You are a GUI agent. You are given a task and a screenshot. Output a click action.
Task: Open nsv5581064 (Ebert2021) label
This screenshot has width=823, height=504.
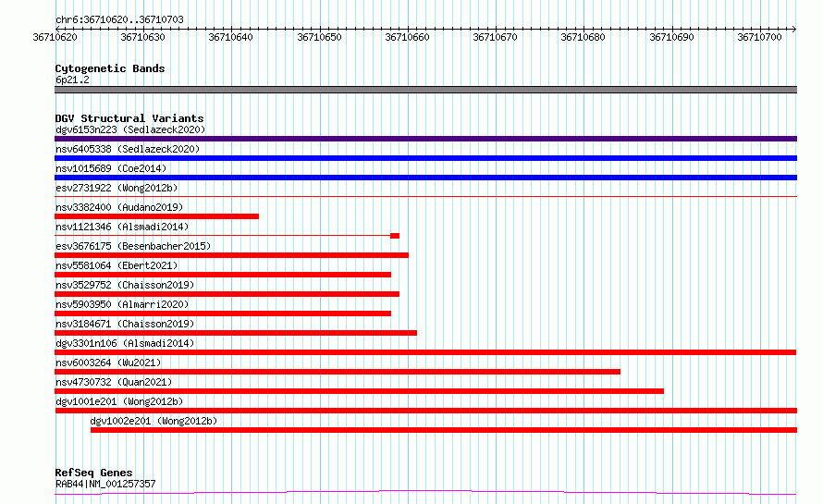click(117, 265)
